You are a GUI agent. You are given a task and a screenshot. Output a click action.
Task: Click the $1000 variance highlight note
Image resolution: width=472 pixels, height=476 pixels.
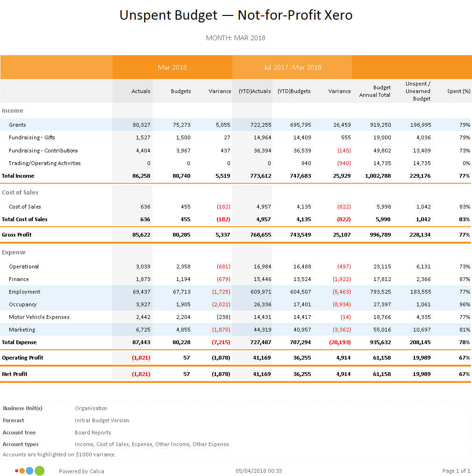[59, 454]
